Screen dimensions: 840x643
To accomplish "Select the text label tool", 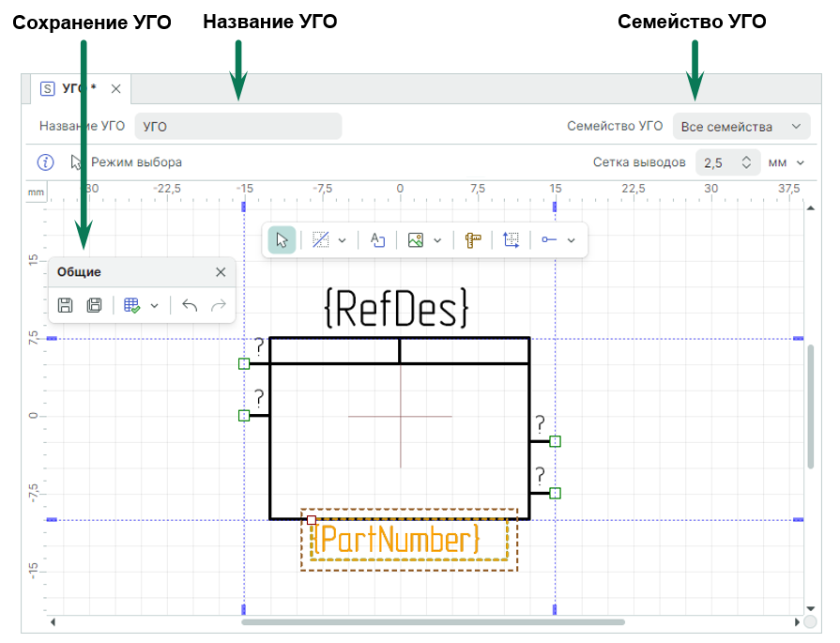I will click(378, 240).
